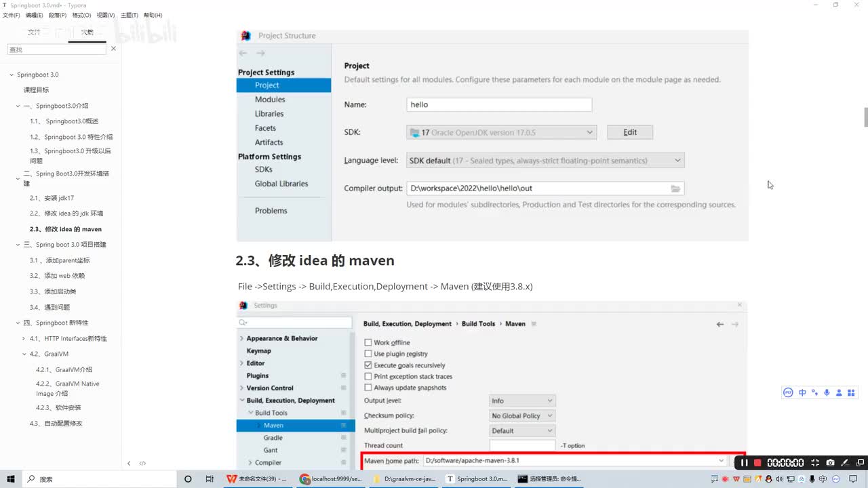868x488 pixels.
Task: Select Modules in the Project Settings list
Action: [x=270, y=100]
